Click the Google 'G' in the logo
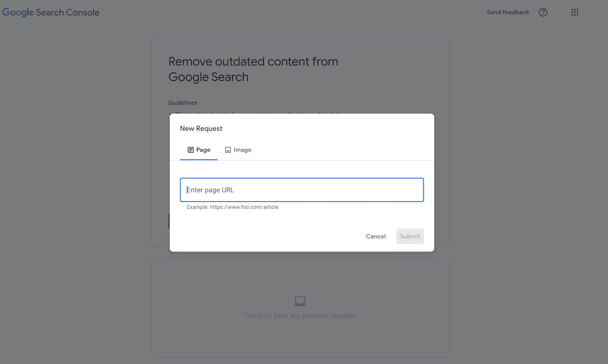The image size is (608, 364). coord(7,12)
